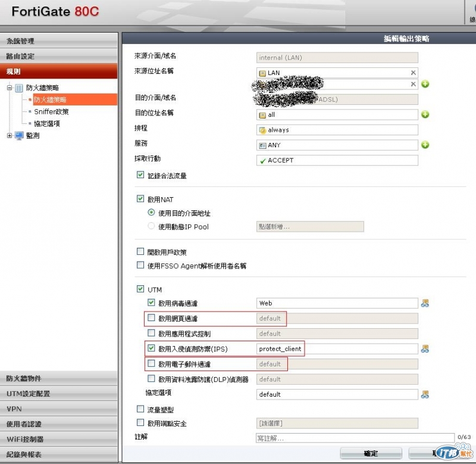Open the 防火牆物件 menu section
Screen dimensions: 476x464
pyautogui.click(x=59, y=378)
